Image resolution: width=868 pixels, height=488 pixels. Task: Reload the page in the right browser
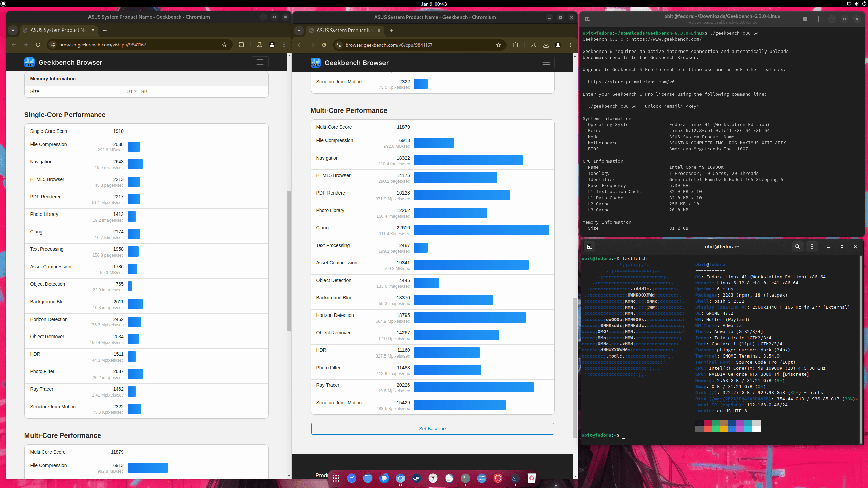click(324, 45)
